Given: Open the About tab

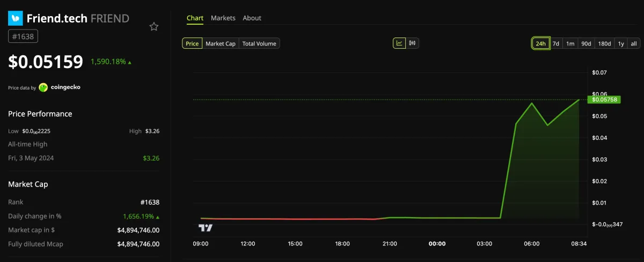Looking at the screenshot, I should 252,18.
